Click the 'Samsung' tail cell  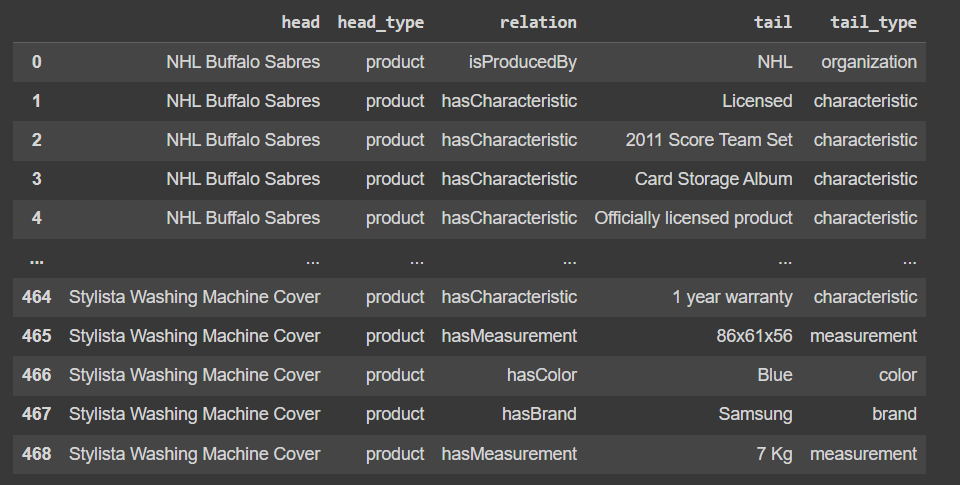756,415
